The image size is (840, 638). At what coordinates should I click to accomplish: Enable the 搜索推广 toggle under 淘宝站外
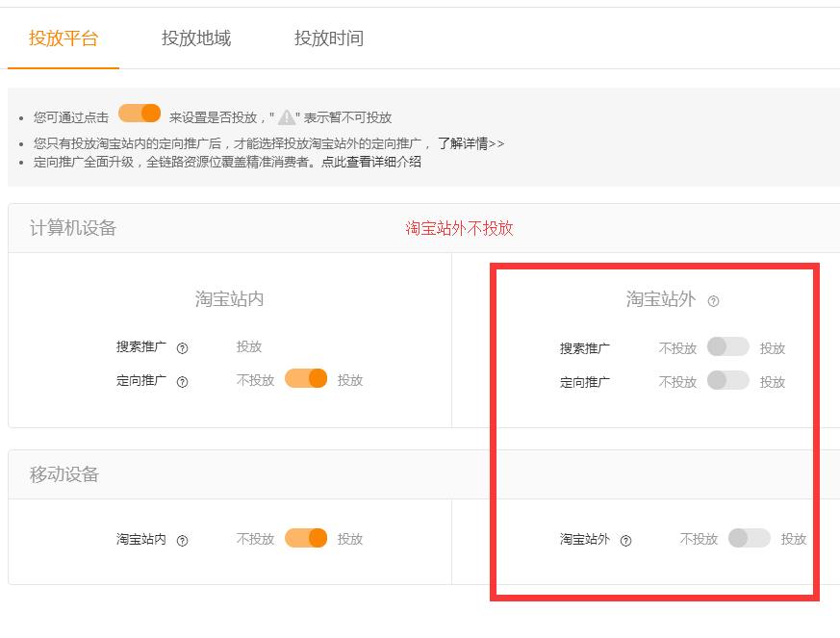726,346
